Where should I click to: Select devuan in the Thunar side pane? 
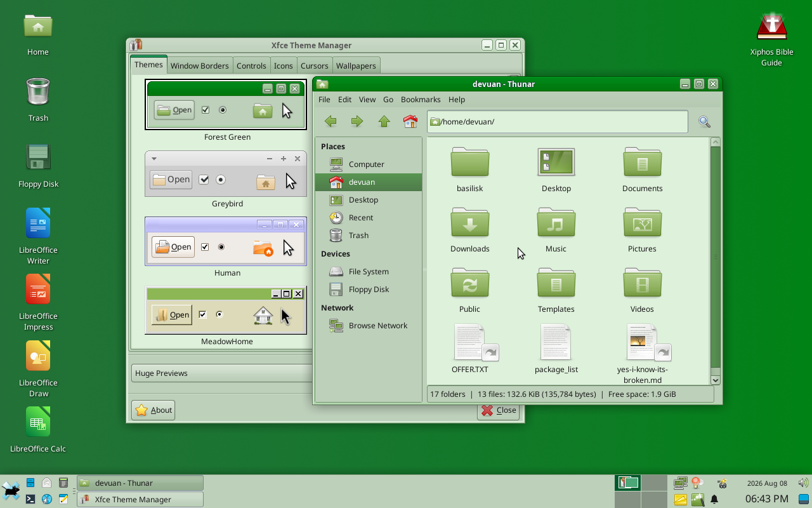[x=369, y=182]
